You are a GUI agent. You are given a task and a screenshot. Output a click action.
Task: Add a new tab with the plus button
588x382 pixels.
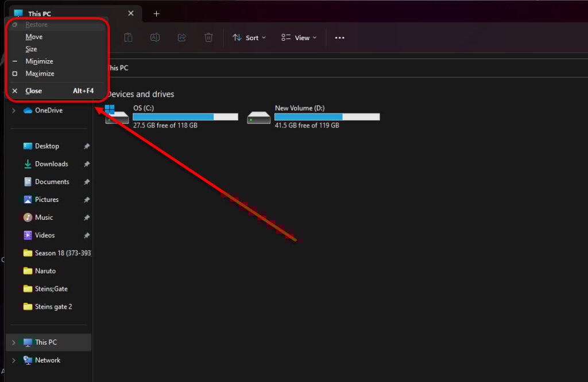coord(156,14)
